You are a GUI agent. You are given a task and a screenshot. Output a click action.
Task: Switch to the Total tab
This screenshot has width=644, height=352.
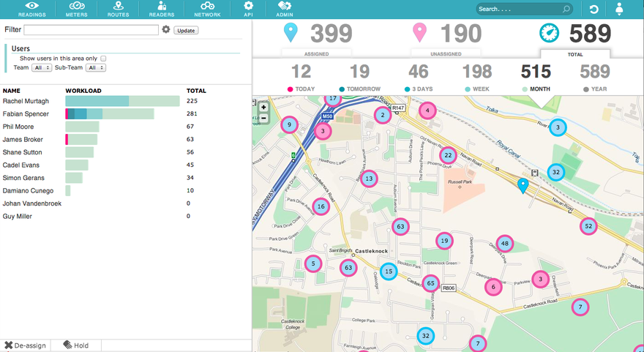point(575,54)
